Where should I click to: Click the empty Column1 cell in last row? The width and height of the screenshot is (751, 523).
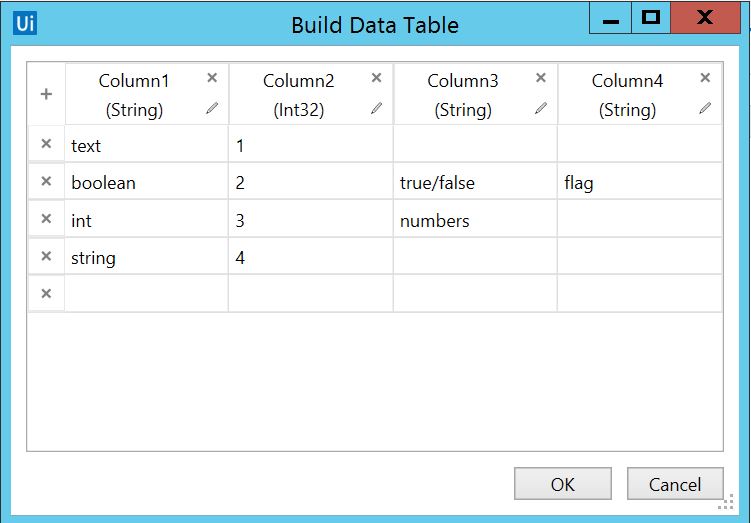(x=147, y=294)
